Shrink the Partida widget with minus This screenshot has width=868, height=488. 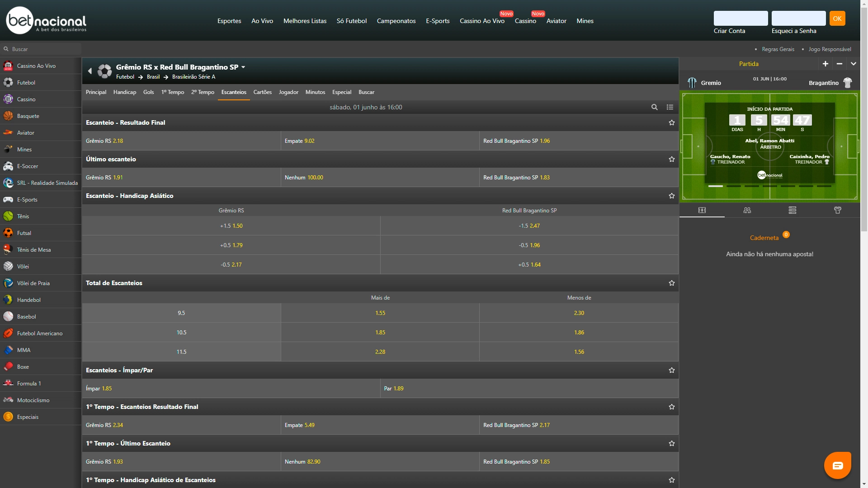tap(840, 64)
